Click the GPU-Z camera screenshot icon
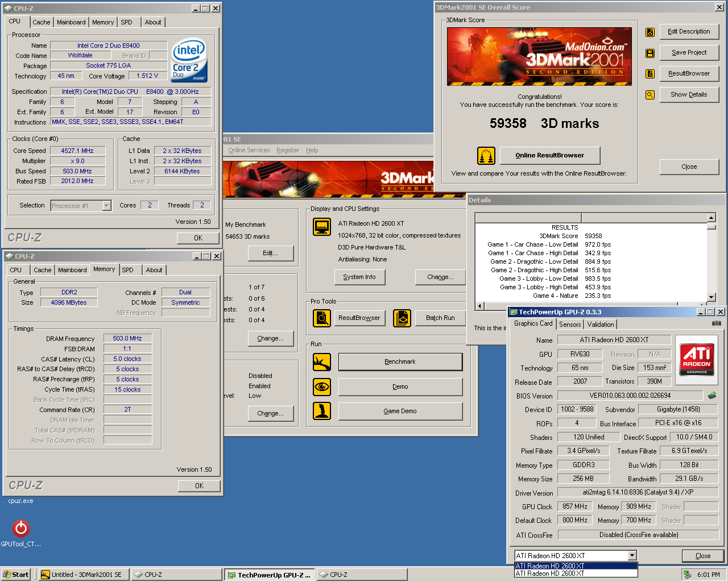Viewport: 728px width, 582px height. (717, 323)
